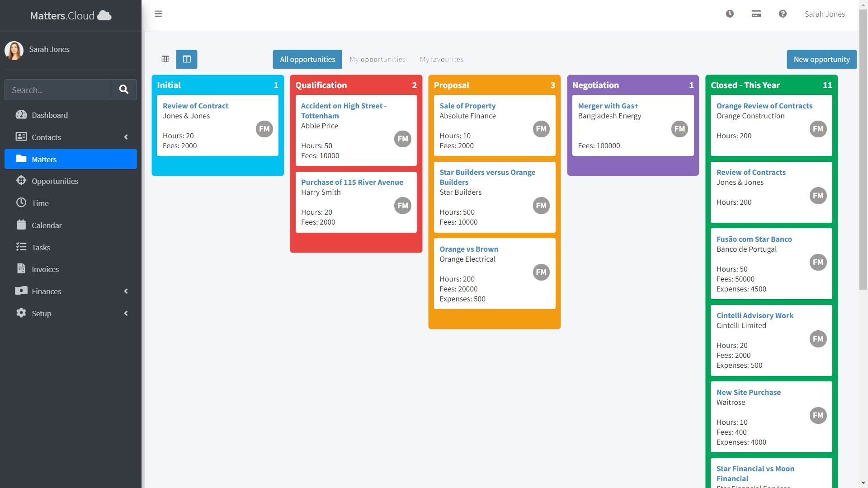The height and width of the screenshot is (488, 868).
Task: Open the Dashboard via its gauge icon
Action: (21, 115)
